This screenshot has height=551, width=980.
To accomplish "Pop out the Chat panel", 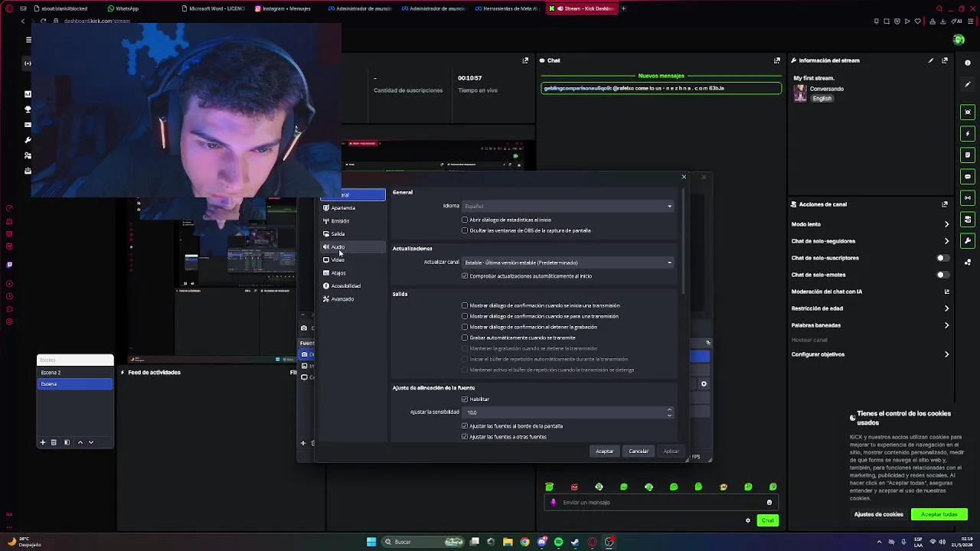I will click(x=777, y=60).
